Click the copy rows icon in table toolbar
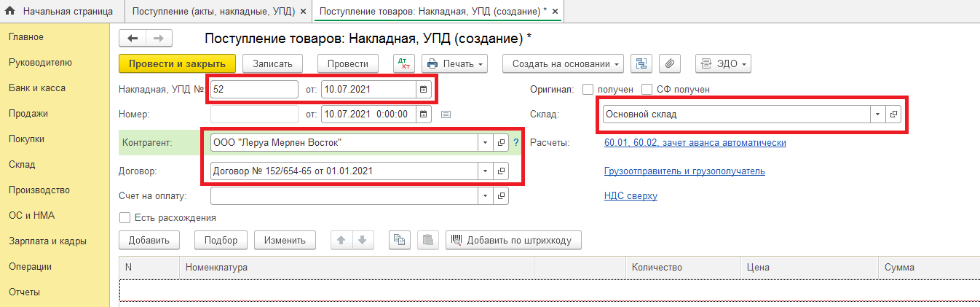 click(398, 240)
